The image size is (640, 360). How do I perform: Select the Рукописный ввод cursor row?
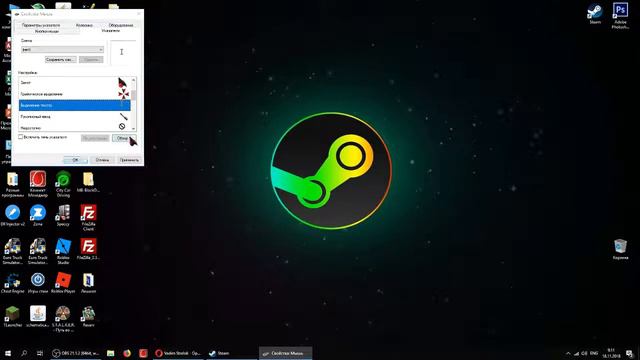(x=75, y=117)
